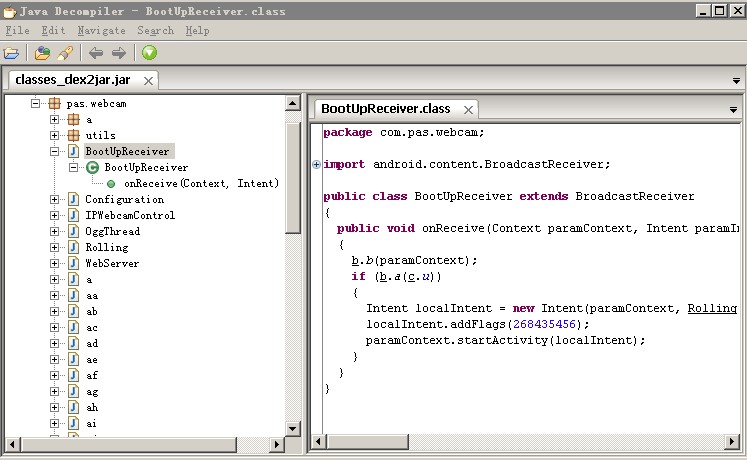Click the Search pencil toolbar icon
Screen dimensions: 747x460
pyautogui.click(x=64, y=53)
